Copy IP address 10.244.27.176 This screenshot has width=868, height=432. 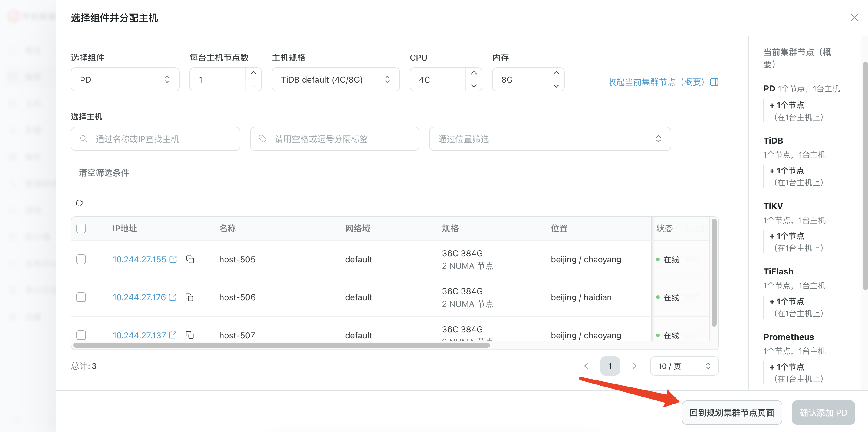(x=189, y=297)
